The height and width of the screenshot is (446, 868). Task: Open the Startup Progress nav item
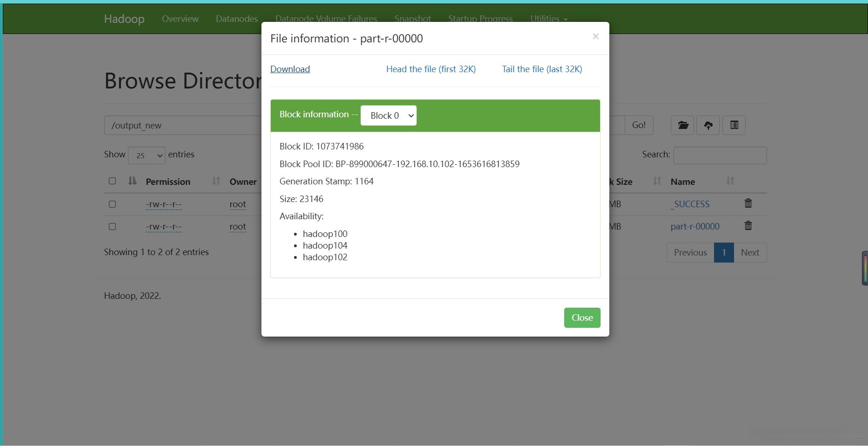tap(481, 19)
